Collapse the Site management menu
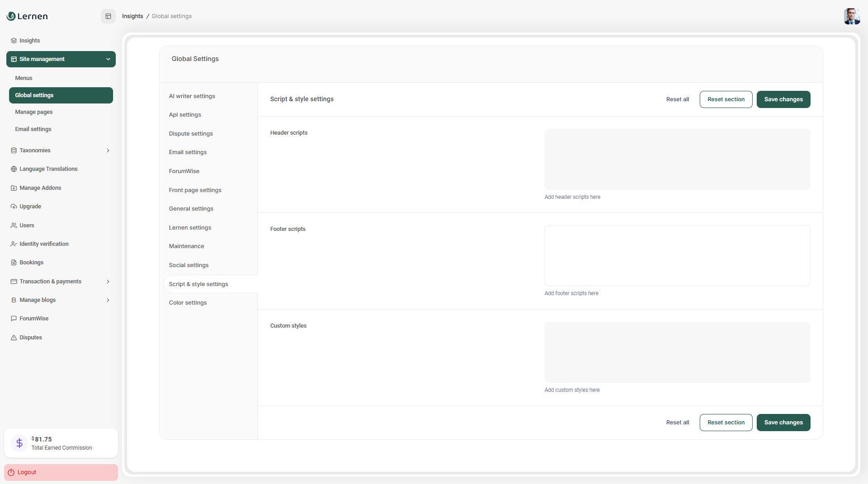Image resolution: width=868 pixels, height=484 pixels. pos(108,59)
